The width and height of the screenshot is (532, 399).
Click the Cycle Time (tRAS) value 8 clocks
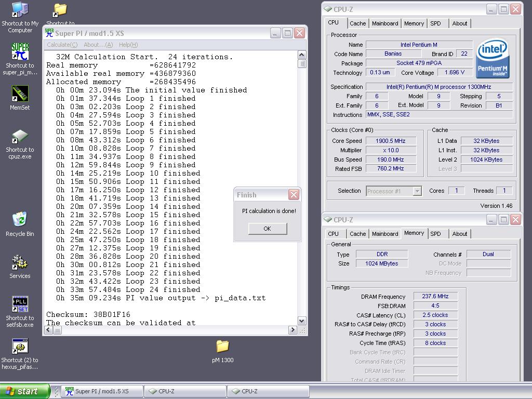tap(435, 343)
